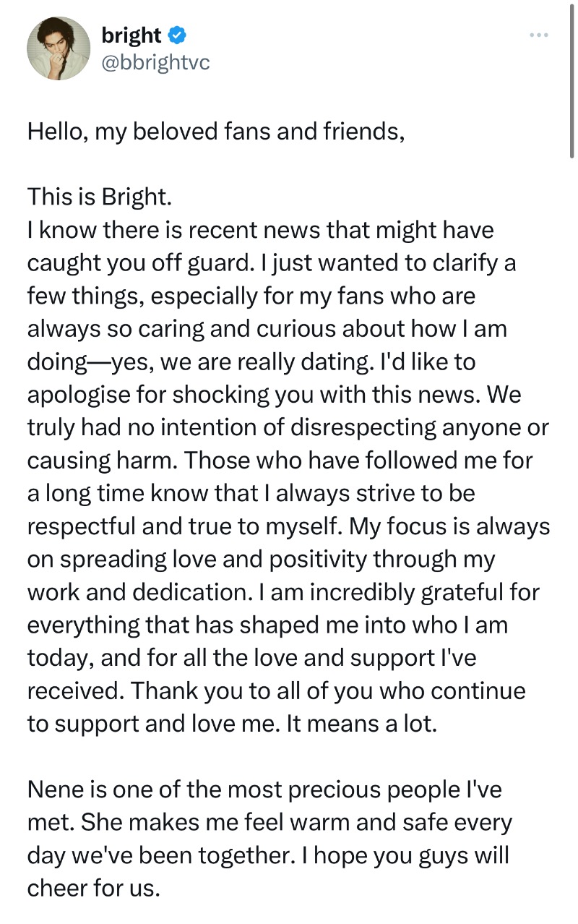Open the @bbrightvc handle link
The width and height of the screenshot is (578, 924).
tap(155, 62)
